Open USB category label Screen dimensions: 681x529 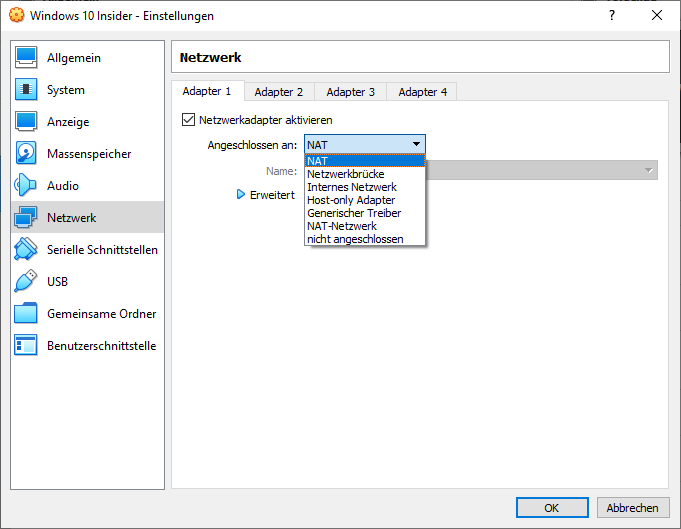[x=57, y=281]
